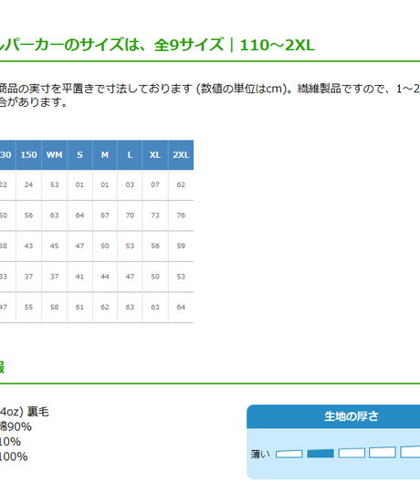Click the 62 cell in 2XL first row
Image resolution: width=420 pixels, height=504 pixels.
click(181, 184)
